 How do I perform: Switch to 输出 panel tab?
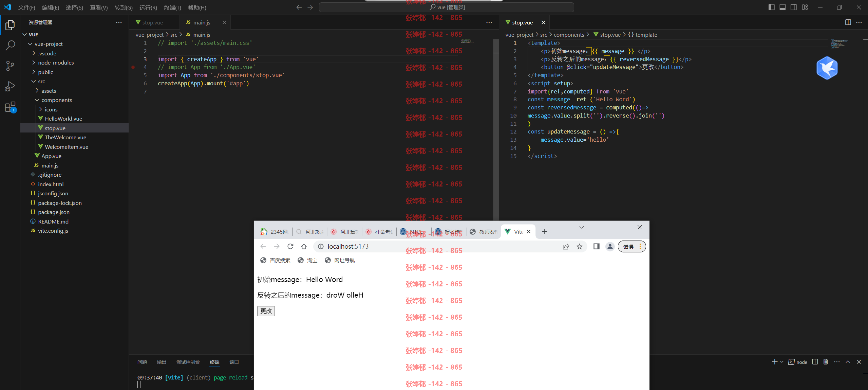162,362
